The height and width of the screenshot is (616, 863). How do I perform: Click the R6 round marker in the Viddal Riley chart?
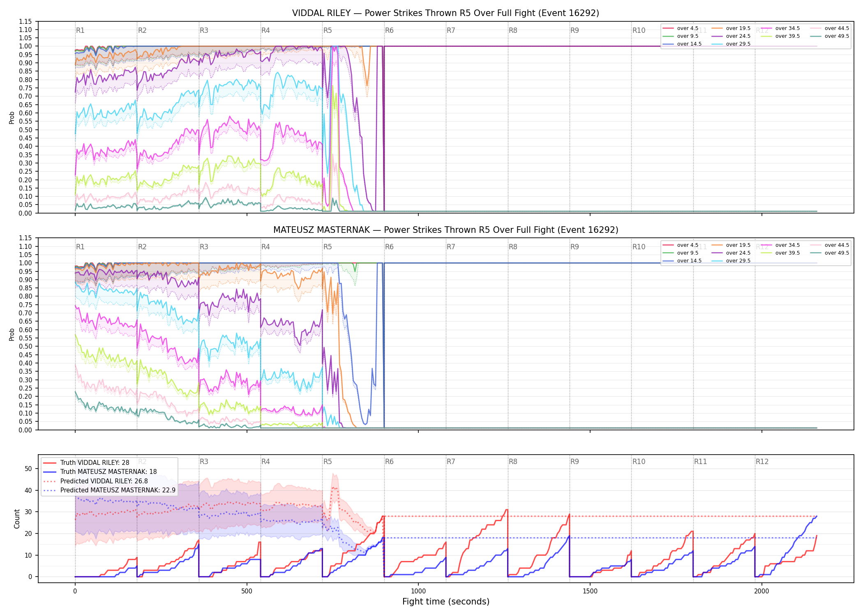[x=389, y=30]
